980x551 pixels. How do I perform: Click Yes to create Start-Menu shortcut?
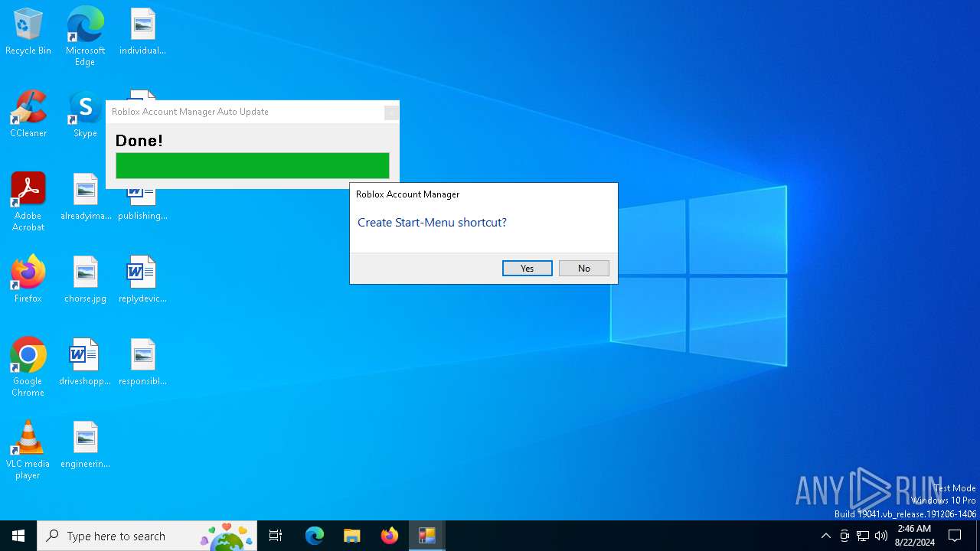[527, 268]
